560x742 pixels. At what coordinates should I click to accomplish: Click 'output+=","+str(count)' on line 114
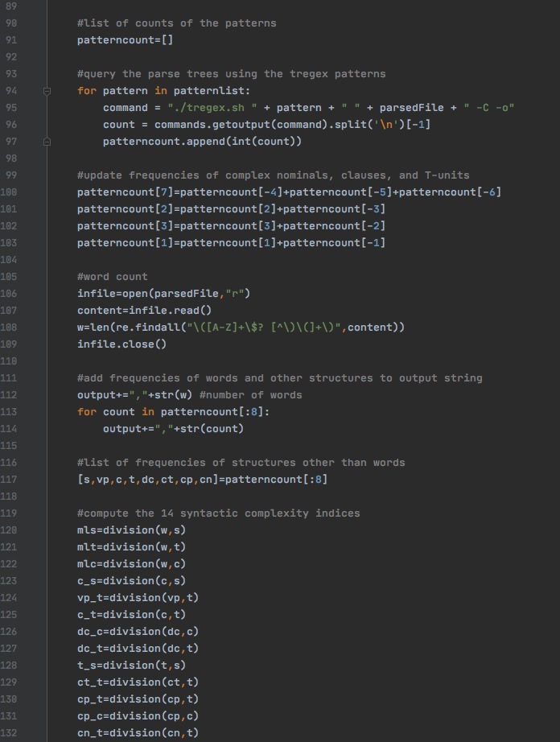point(173,429)
